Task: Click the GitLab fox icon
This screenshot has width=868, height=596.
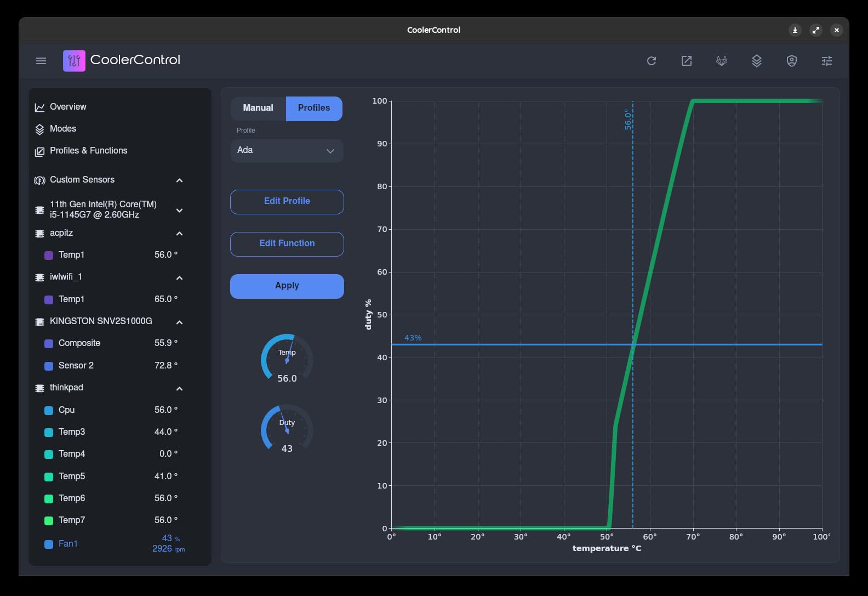Action: [x=721, y=61]
